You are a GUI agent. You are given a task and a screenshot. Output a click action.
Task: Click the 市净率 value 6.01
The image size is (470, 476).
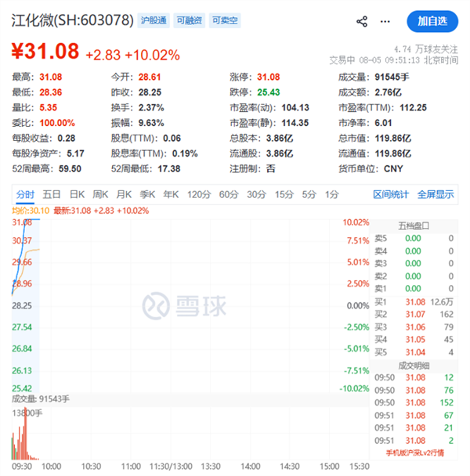point(383,123)
